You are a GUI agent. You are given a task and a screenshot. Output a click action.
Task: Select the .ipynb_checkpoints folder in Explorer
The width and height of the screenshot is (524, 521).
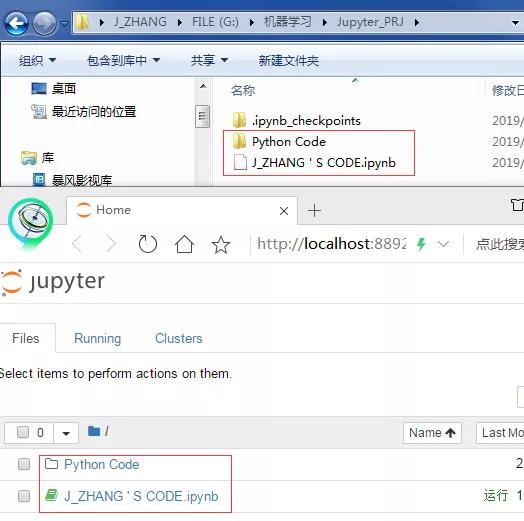[296, 120]
